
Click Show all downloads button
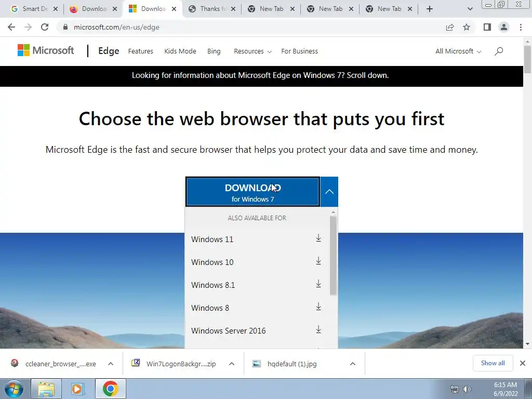[x=493, y=363]
